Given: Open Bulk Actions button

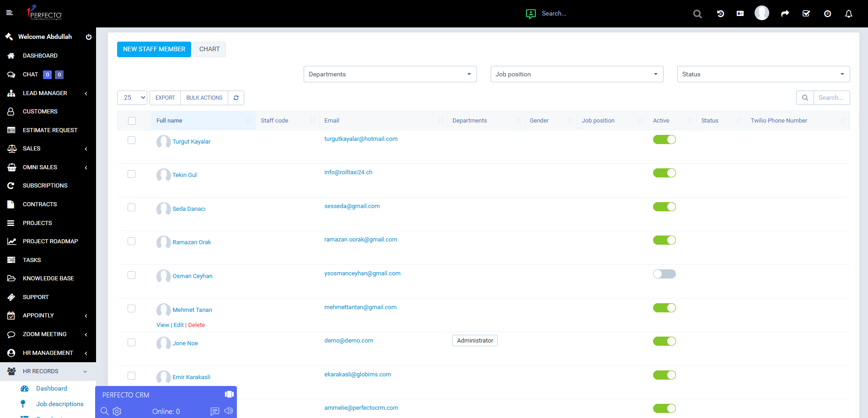Looking at the screenshot, I should [x=204, y=98].
